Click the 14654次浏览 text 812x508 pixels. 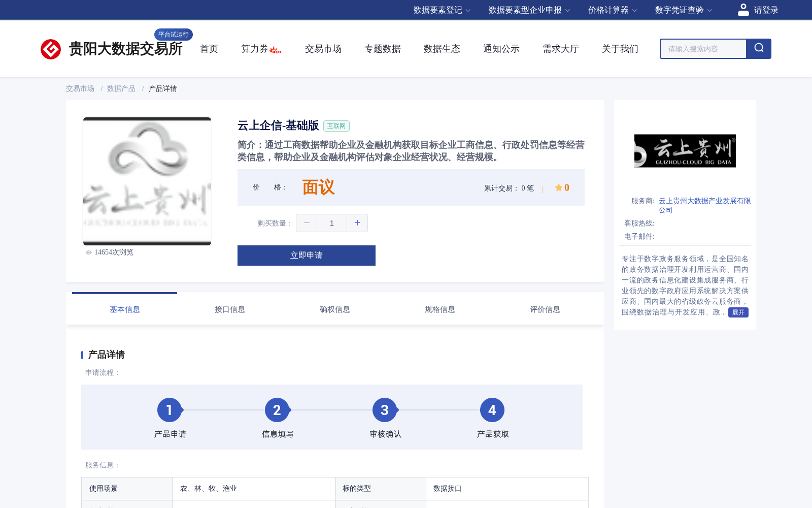[x=114, y=252]
